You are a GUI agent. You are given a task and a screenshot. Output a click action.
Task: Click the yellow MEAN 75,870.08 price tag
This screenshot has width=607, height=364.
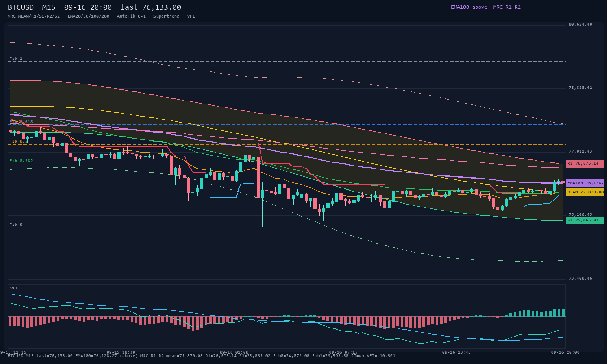585,192
